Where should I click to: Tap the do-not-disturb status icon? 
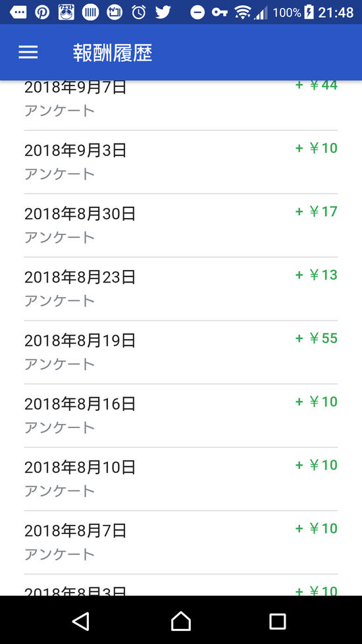click(x=197, y=13)
